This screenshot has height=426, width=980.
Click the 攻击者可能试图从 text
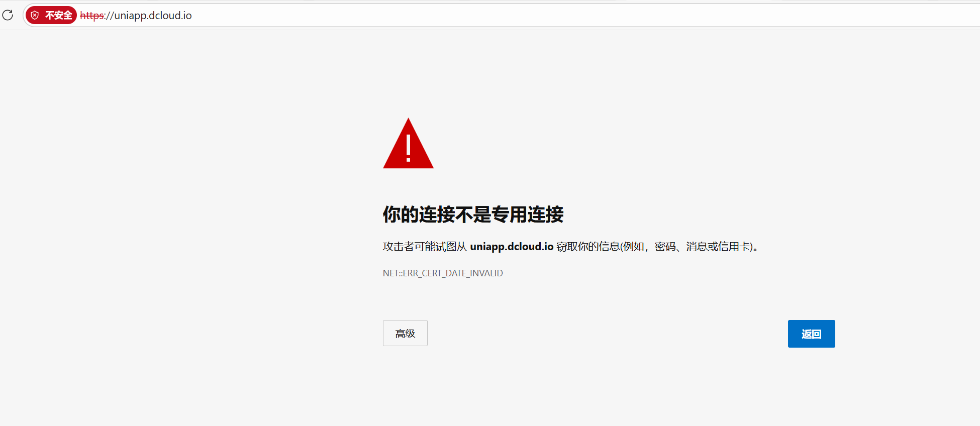(425, 247)
